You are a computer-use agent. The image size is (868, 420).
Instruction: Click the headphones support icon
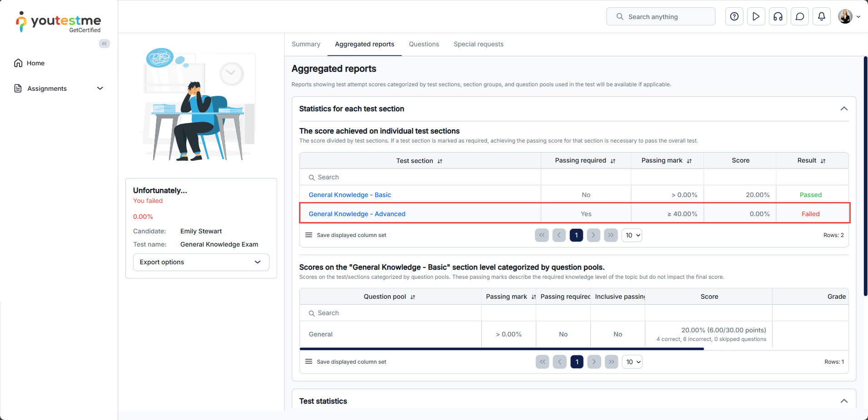pyautogui.click(x=778, y=17)
